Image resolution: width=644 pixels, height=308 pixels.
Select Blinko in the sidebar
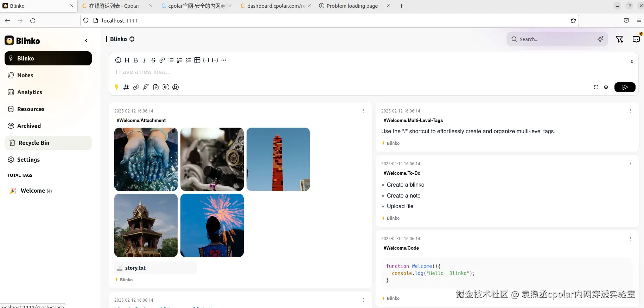click(x=48, y=58)
